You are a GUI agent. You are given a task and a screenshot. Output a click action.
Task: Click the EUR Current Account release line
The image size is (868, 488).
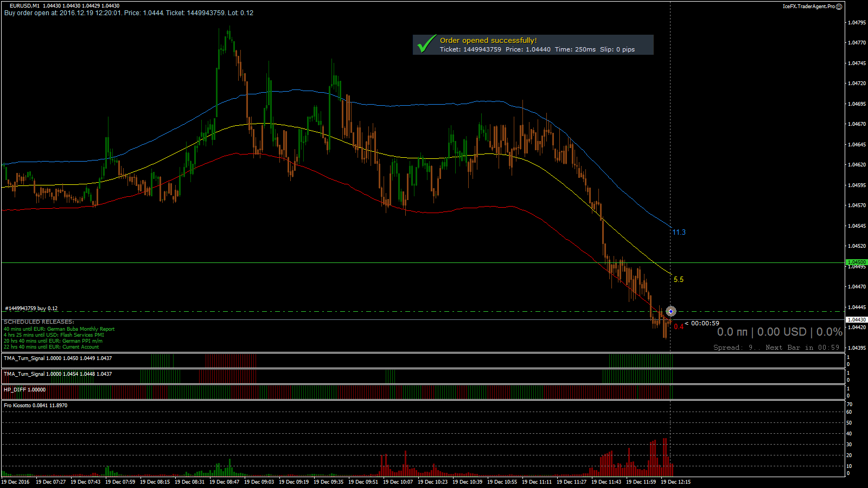(x=51, y=347)
